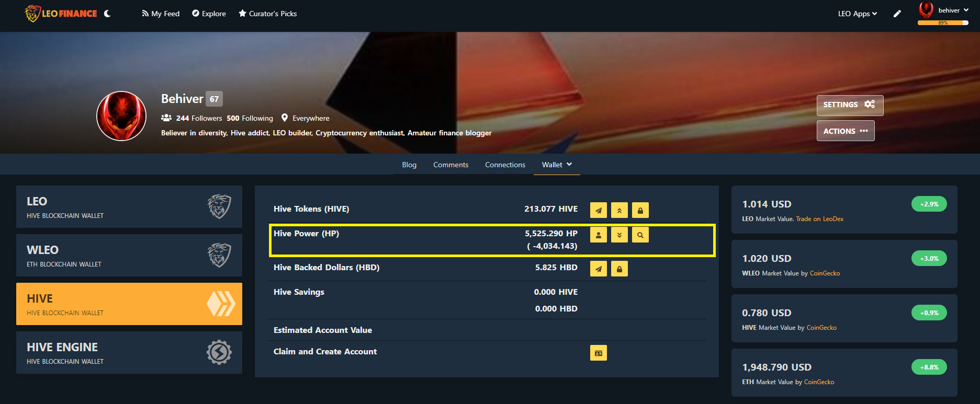Screen dimensions: 980x404
Task: View the 500 Following list
Action: (x=250, y=118)
